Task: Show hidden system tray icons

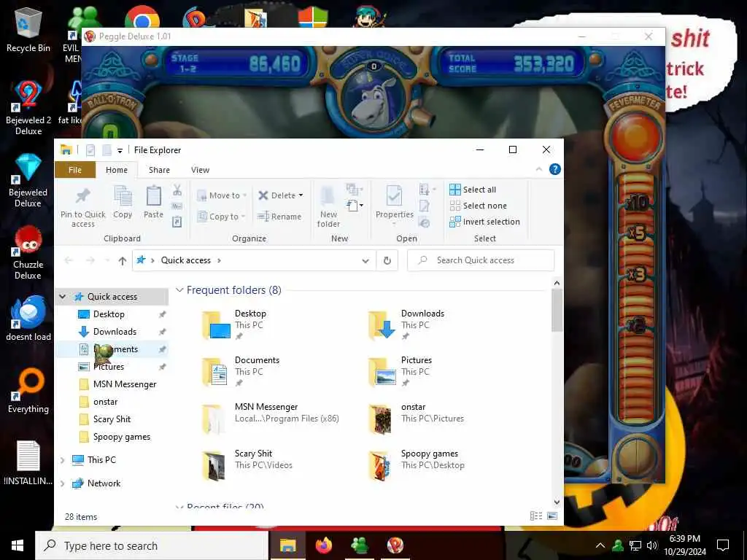Action: pyautogui.click(x=600, y=545)
